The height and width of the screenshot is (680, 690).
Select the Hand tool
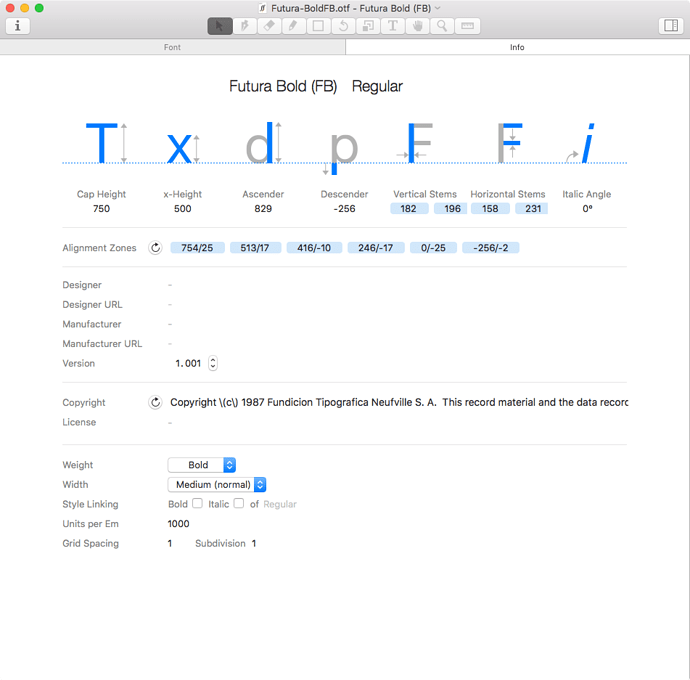click(417, 26)
